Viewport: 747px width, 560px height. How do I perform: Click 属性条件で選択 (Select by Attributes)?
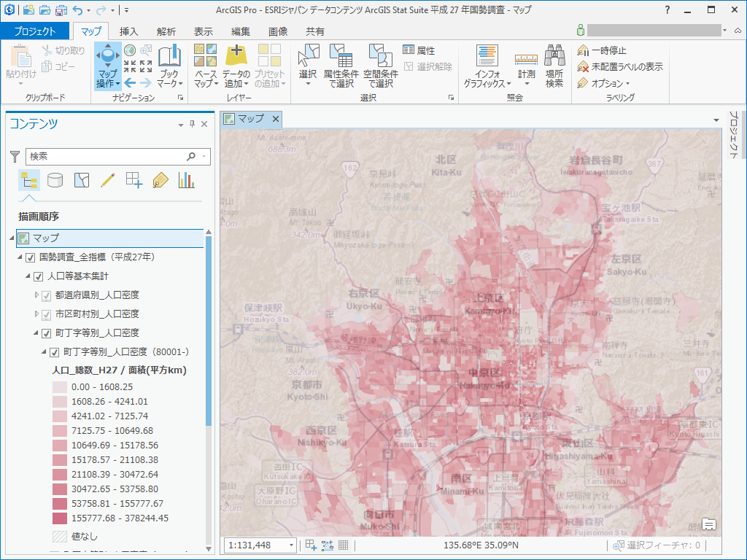point(341,66)
